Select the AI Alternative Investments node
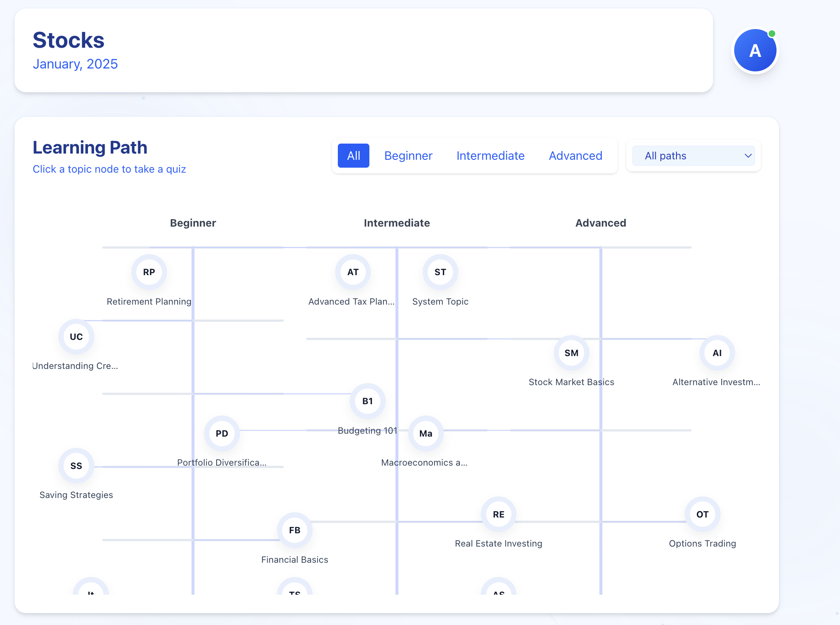The width and height of the screenshot is (840, 625). (717, 353)
